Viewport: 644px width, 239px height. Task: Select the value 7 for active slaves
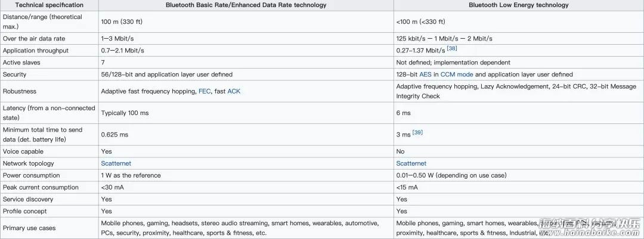point(103,63)
